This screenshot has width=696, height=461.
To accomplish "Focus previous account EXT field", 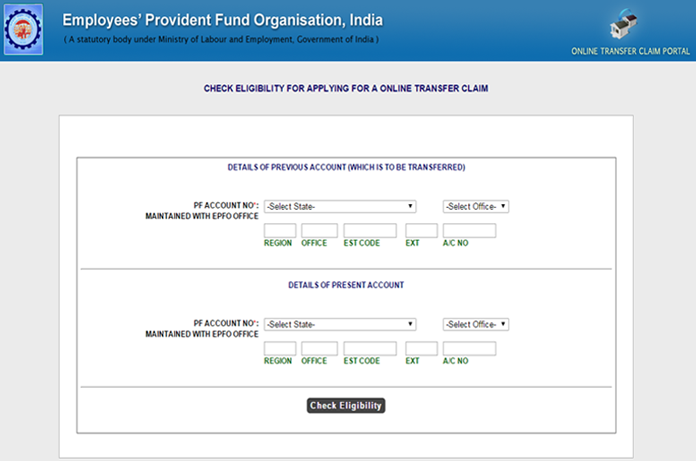I will (421, 231).
